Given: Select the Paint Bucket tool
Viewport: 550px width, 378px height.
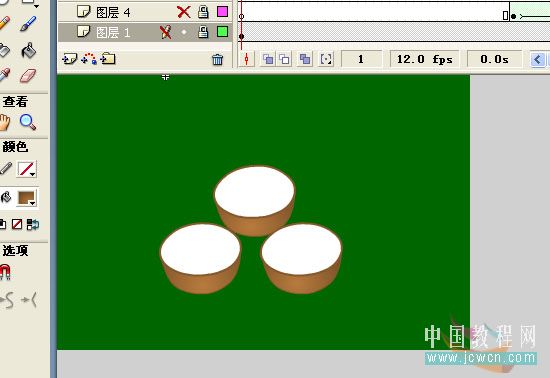Looking at the screenshot, I should pos(28,50).
